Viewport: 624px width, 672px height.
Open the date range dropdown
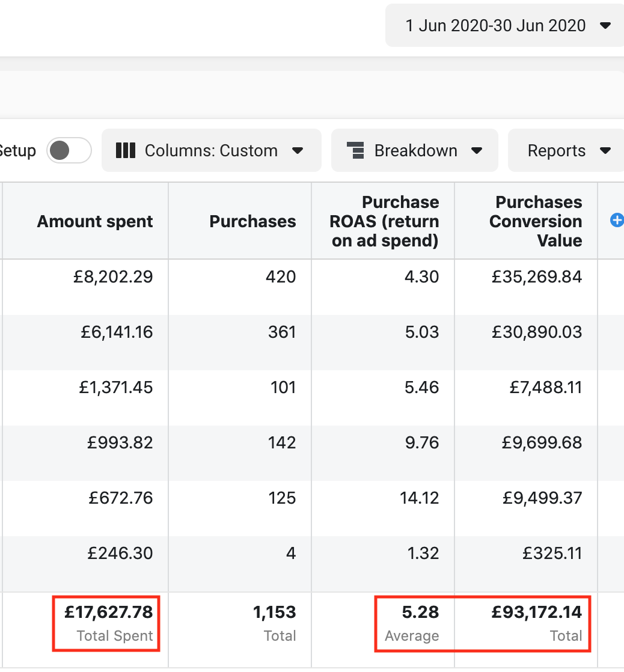[506, 25]
